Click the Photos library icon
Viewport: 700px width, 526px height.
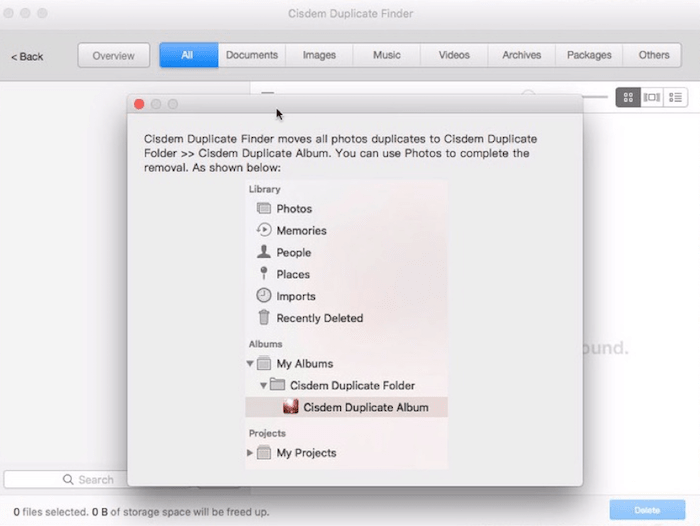pos(264,209)
